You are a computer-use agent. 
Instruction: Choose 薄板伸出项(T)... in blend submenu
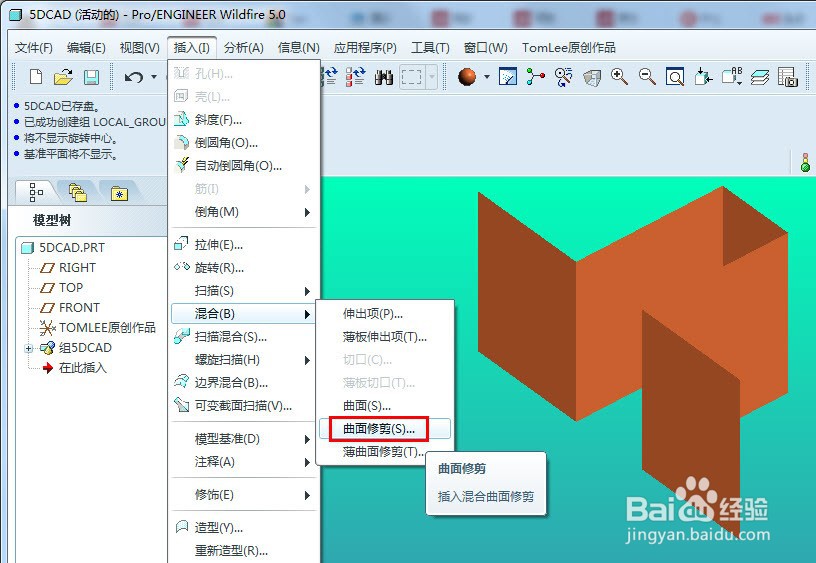point(385,337)
